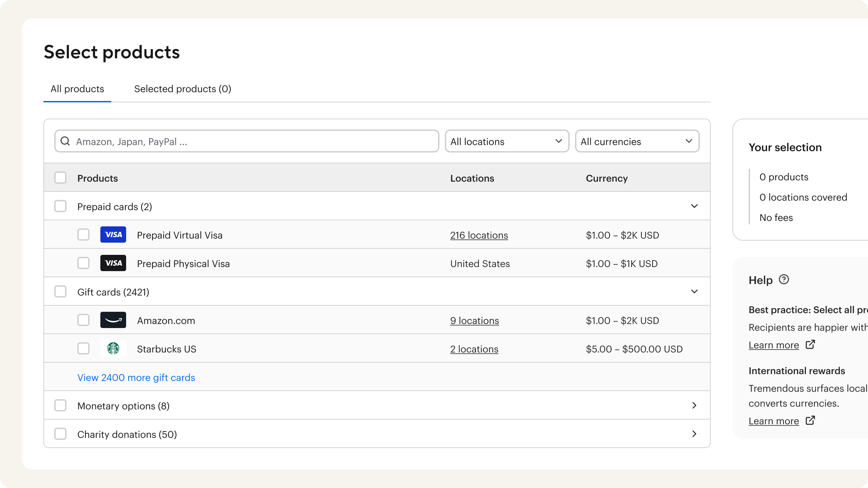Select the All products tab
The image size is (868, 488).
pyautogui.click(x=77, y=89)
